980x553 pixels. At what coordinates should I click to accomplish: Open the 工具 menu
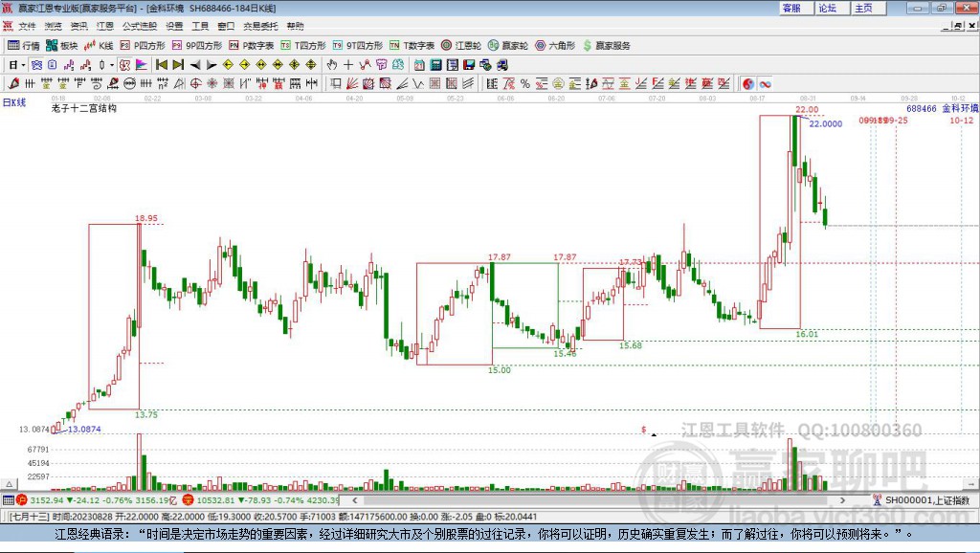[200, 26]
